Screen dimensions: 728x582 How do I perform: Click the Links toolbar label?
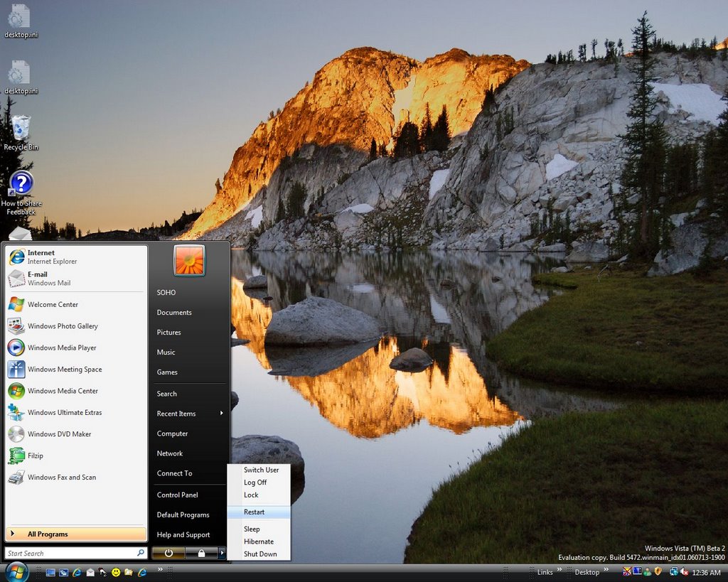545,572
